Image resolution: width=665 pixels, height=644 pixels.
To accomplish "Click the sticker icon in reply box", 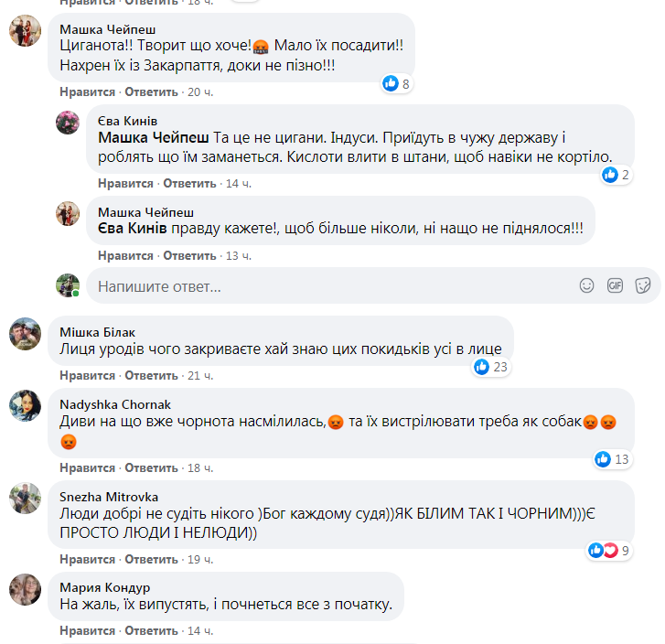I will (x=643, y=286).
